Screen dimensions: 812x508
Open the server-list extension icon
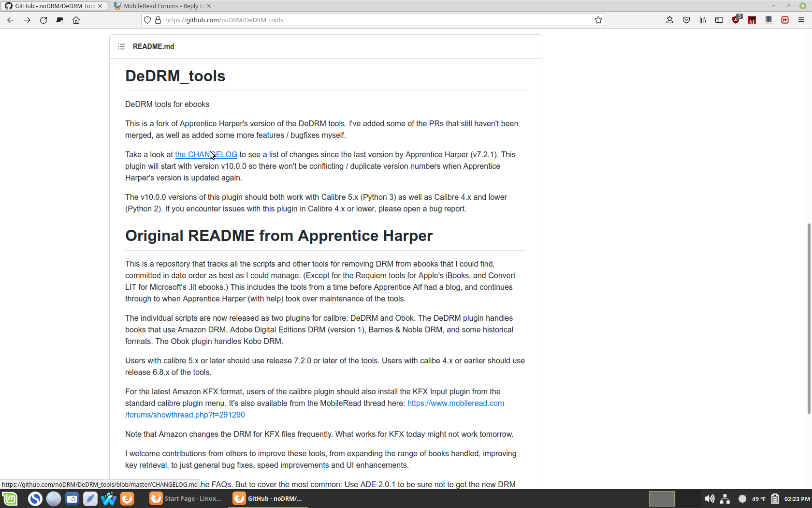[768, 20]
